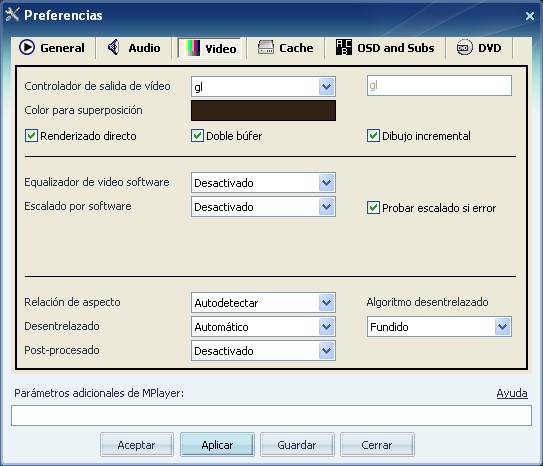Focus the Parámetros adicionales de MPlayer field
This screenshot has height=466, width=543.
[x=271, y=415]
